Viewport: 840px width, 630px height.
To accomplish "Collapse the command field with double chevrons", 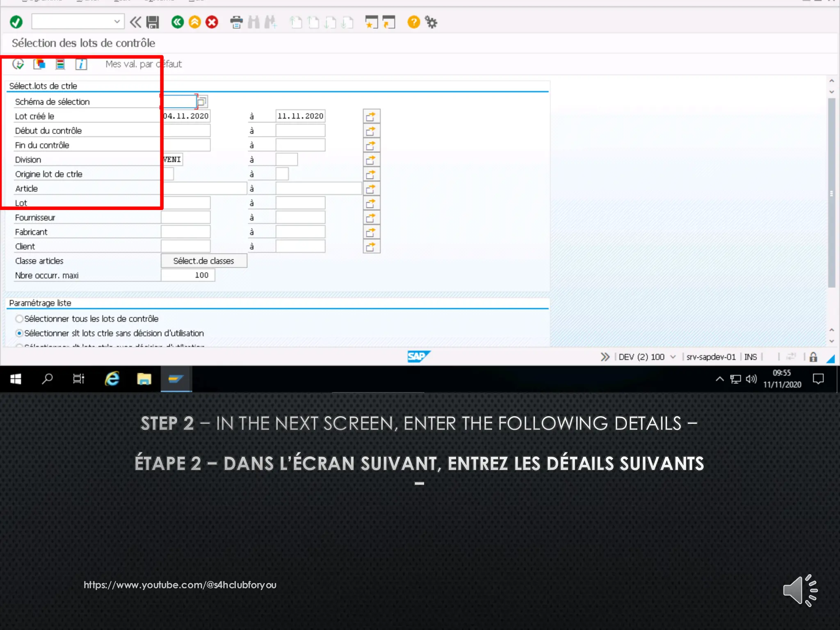I will (135, 22).
